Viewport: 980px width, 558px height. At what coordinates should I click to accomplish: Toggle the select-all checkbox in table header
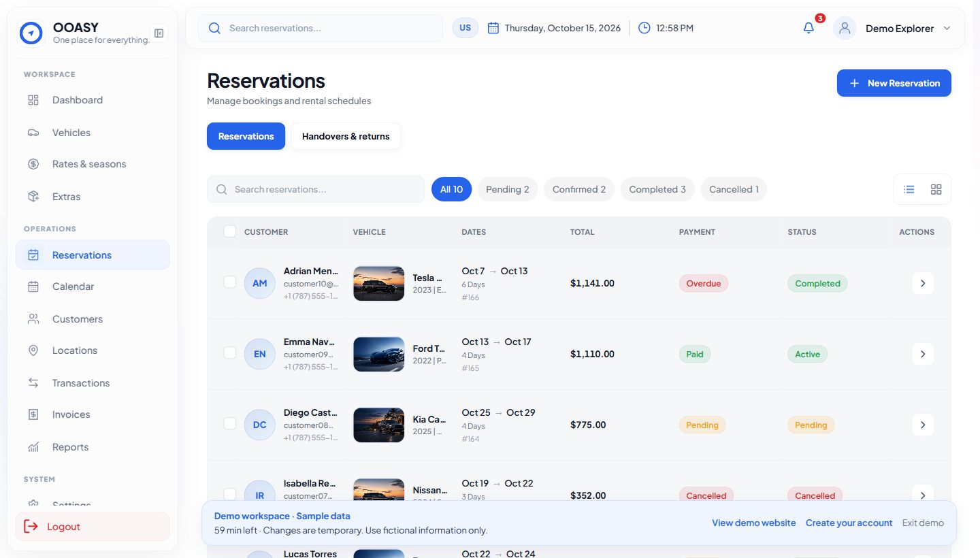(x=230, y=231)
